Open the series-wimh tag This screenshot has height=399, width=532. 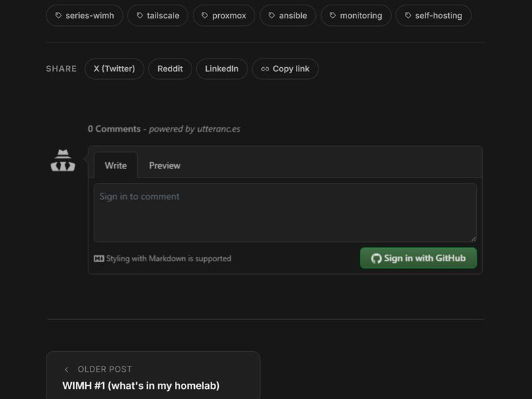click(x=84, y=15)
